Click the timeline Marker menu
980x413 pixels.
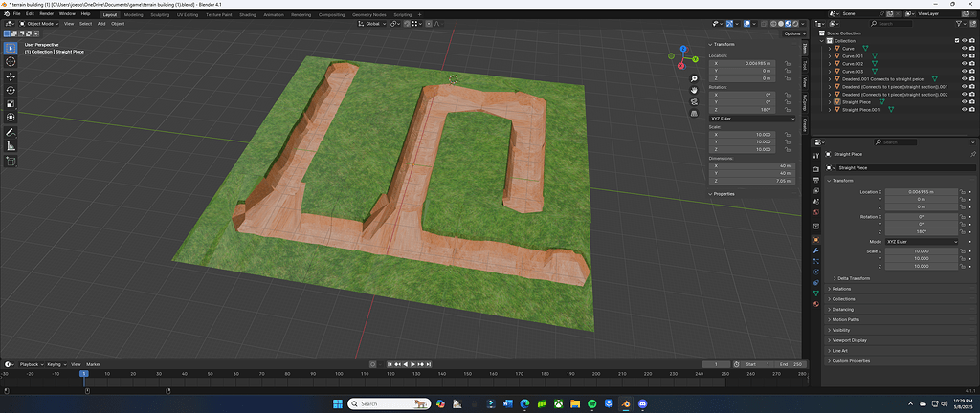[x=93, y=364]
